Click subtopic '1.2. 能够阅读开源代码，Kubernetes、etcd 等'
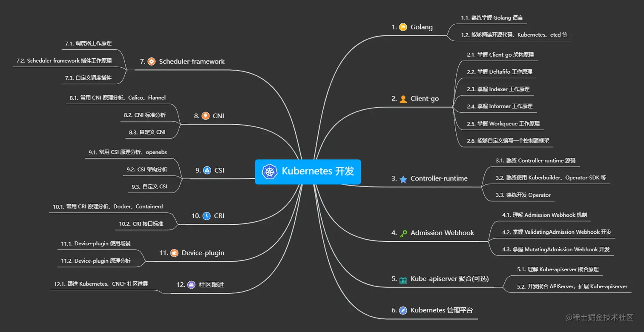644x332 pixels. click(x=514, y=35)
